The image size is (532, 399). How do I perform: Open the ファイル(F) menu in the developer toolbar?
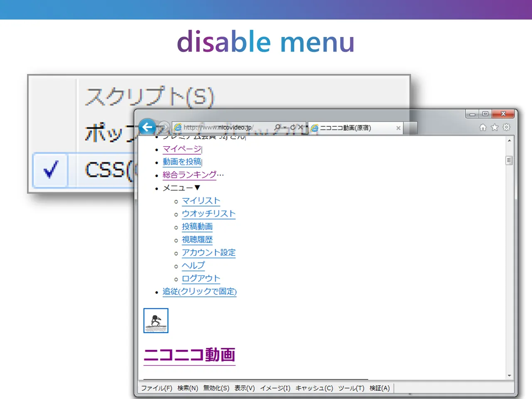tap(157, 388)
